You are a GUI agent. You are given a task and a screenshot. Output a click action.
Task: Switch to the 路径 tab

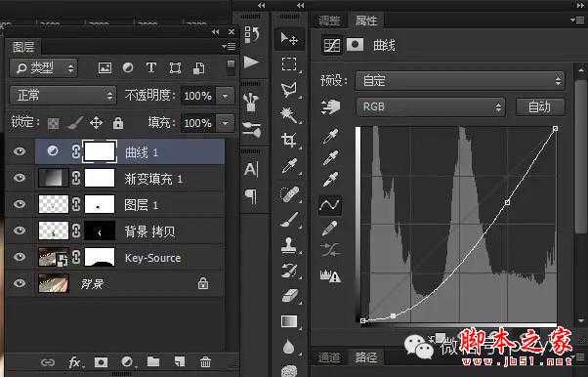365,356
